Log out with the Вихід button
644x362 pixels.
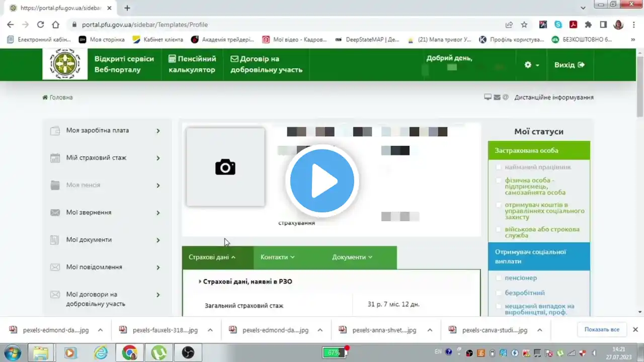coord(570,65)
